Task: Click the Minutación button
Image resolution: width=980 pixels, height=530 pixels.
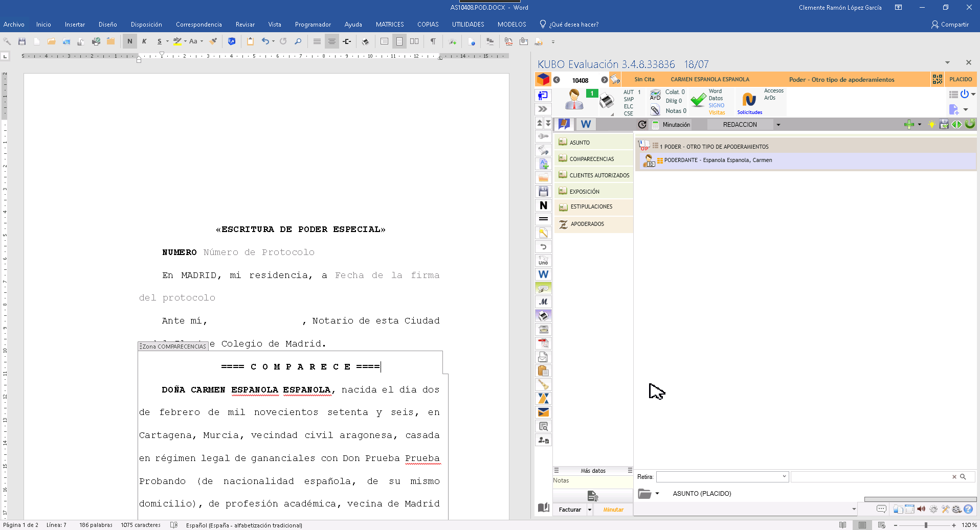Action: (x=671, y=125)
